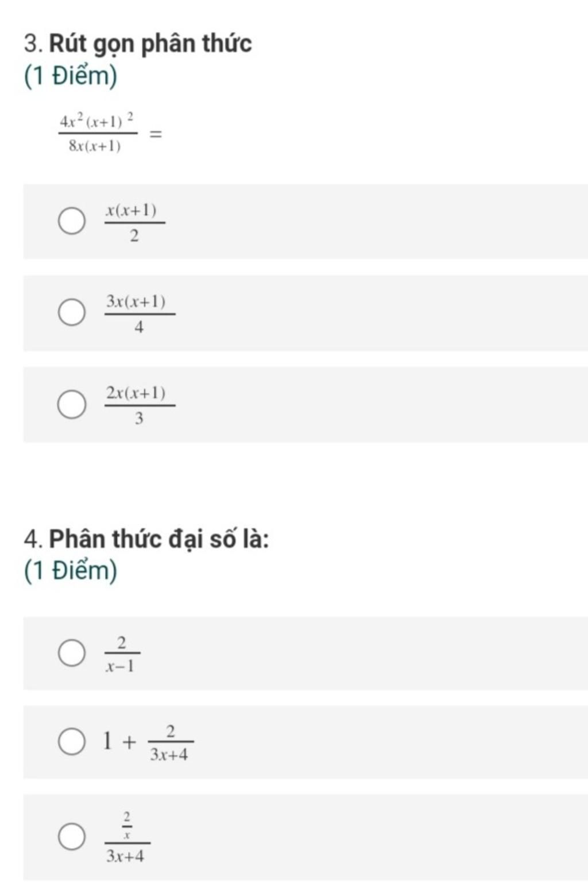Mark the 2x(x+1)/3 radio circle

pos(72,404)
